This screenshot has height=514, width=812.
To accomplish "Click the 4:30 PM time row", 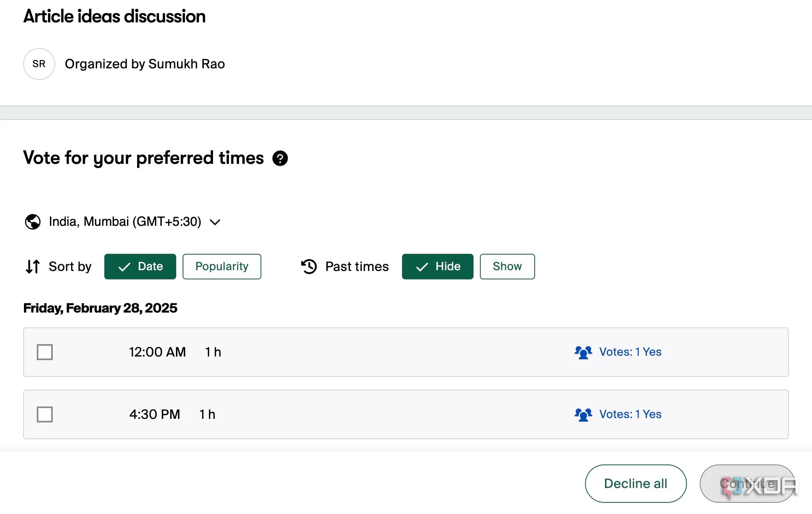I will [360, 414].
